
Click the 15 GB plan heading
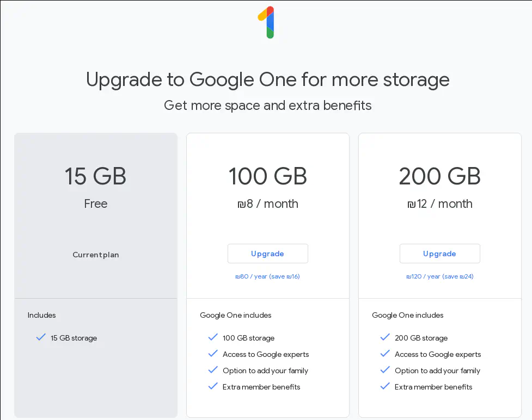pos(96,176)
